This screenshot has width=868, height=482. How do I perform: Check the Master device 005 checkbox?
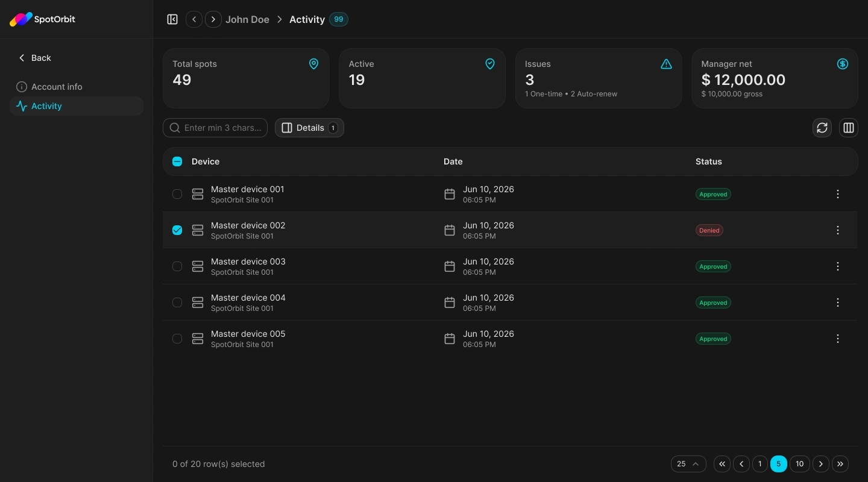tap(177, 339)
